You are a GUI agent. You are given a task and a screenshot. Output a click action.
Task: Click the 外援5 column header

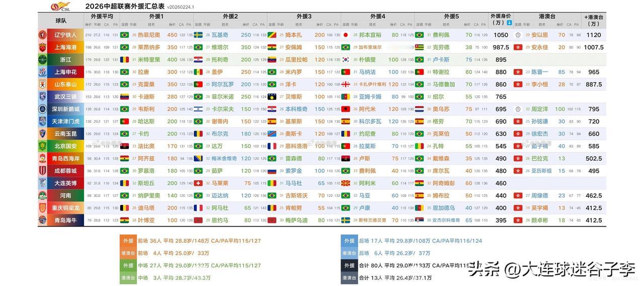[x=451, y=17]
